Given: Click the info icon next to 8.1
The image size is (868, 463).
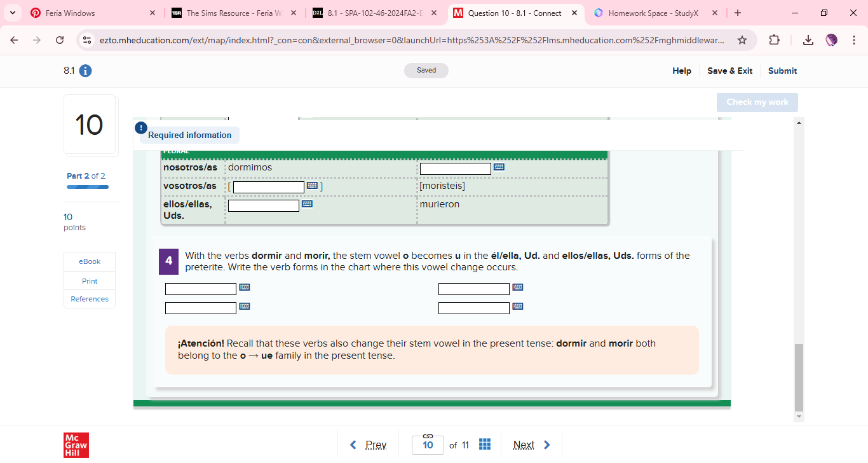Looking at the screenshot, I should click(x=85, y=71).
